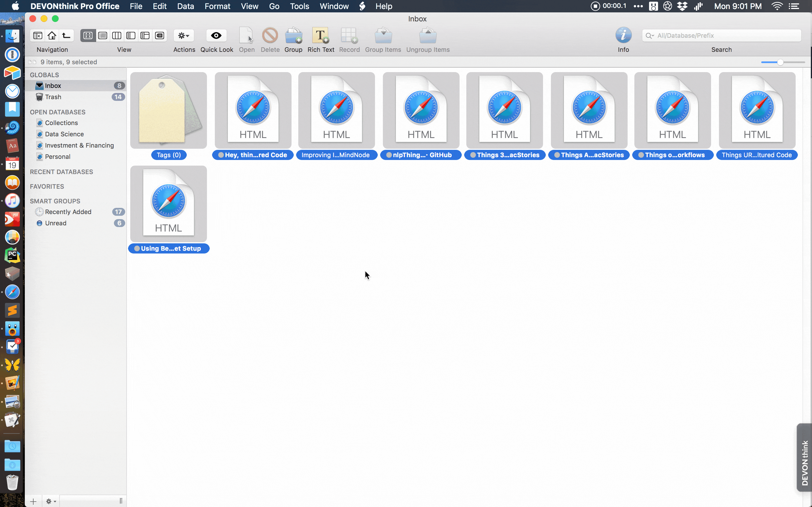Open the gear menu at sidebar bottom
Viewport: 812px width, 507px height.
tap(51, 501)
